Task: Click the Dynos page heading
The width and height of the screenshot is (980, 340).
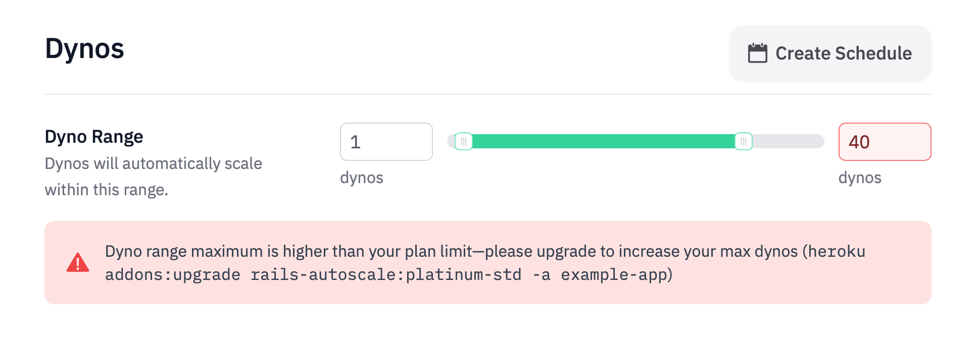Action: (x=84, y=49)
